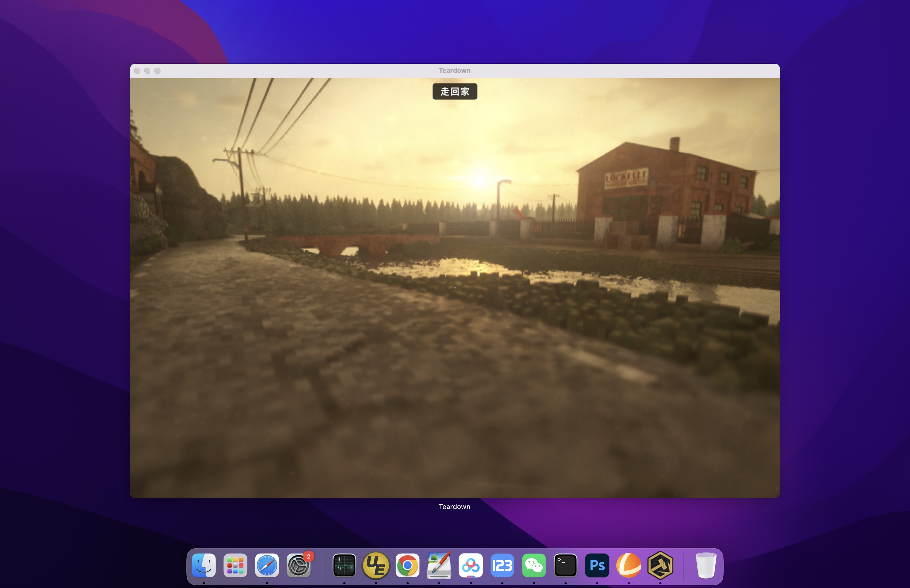Open the paintbrush-on-drive app icon
Viewport: 910px width, 588px height.
[439, 565]
